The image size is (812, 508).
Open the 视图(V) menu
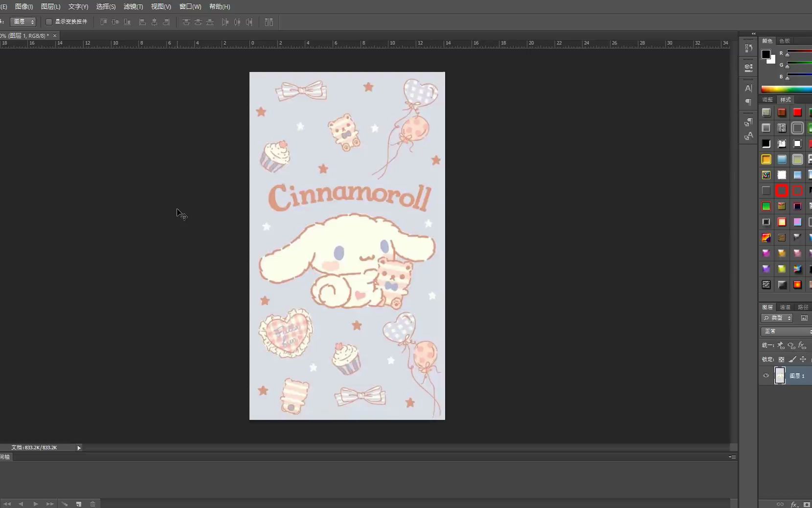click(x=161, y=6)
